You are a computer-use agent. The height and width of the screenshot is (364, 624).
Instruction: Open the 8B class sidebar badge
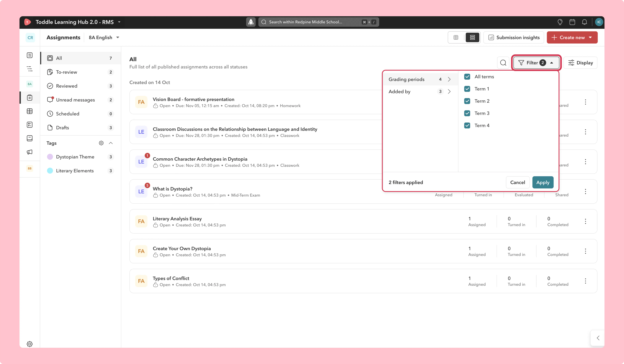(x=30, y=168)
